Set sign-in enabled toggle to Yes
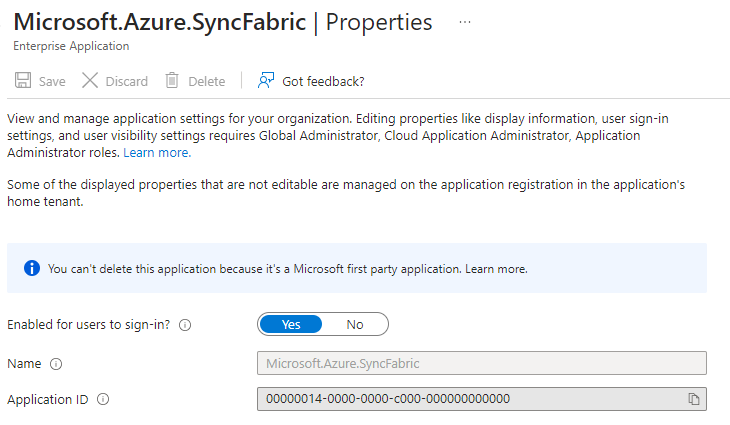The width and height of the screenshot is (730, 425). pyautogui.click(x=291, y=324)
